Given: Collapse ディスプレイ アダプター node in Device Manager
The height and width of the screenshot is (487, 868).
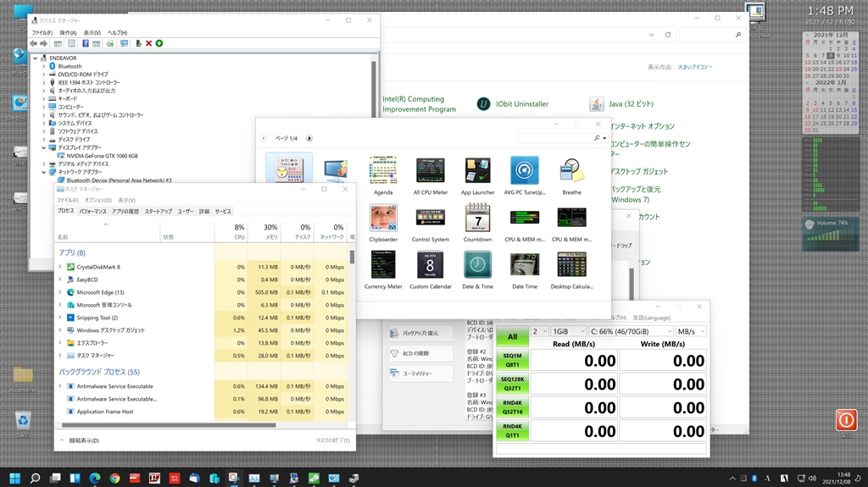Looking at the screenshot, I should tap(44, 147).
